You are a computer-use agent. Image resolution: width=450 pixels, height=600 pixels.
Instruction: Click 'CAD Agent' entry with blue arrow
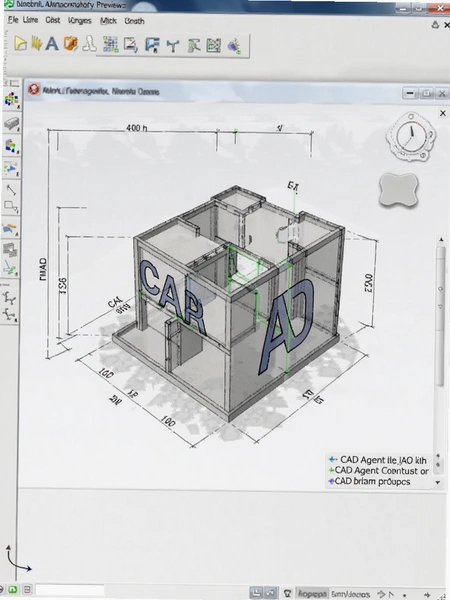378,460
